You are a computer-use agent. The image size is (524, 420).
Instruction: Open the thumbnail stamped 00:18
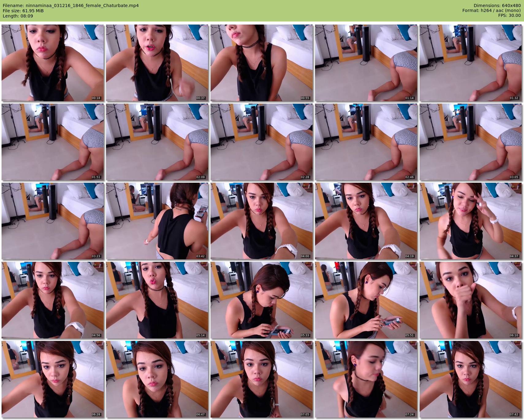coord(52,63)
